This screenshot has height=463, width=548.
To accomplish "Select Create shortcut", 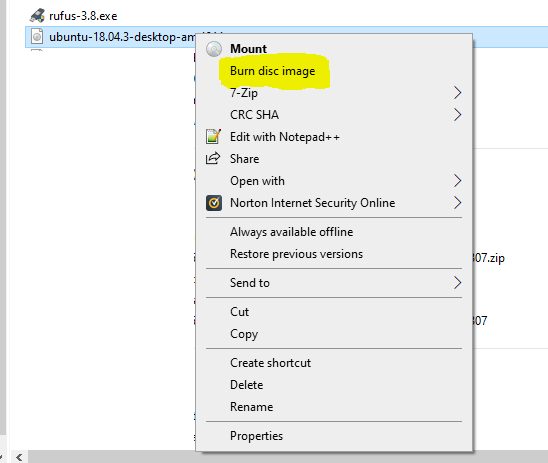I will pyautogui.click(x=271, y=363).
